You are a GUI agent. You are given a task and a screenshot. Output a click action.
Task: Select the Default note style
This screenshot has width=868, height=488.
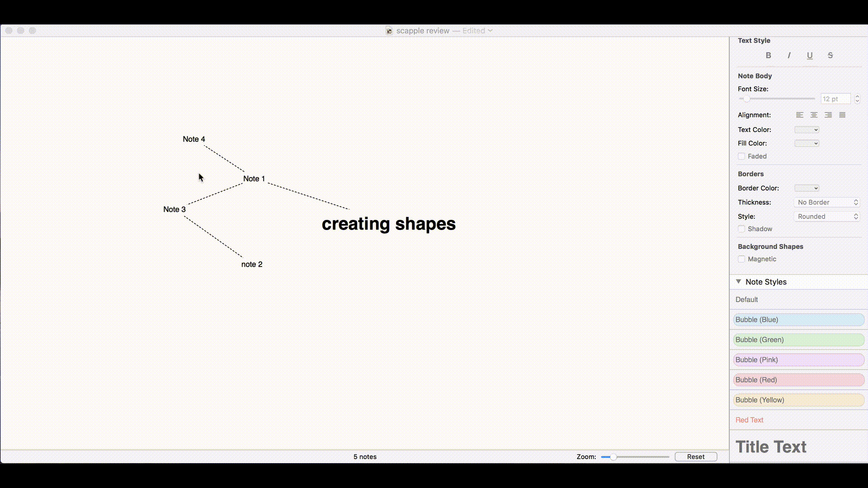coord(746,299)
